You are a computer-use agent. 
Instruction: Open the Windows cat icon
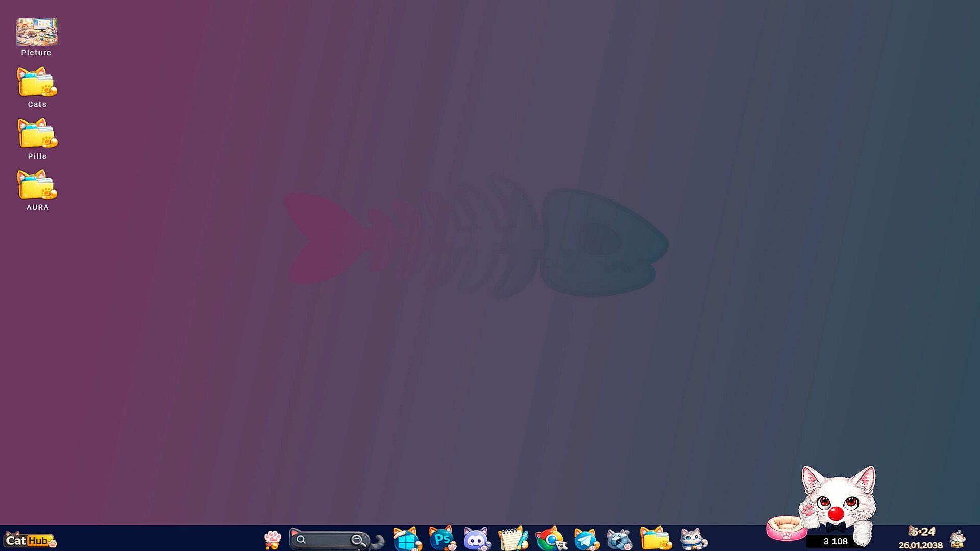click(x=406, y=539)
